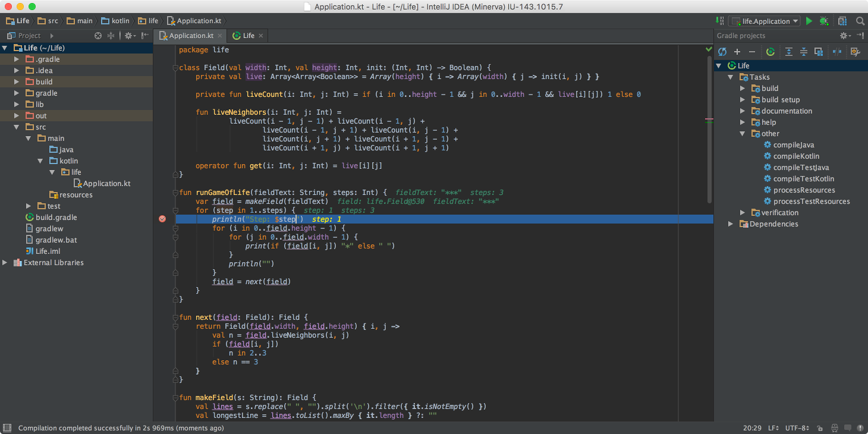
Task: Close the Application.kt tab
Action: (x=221, y=36)
